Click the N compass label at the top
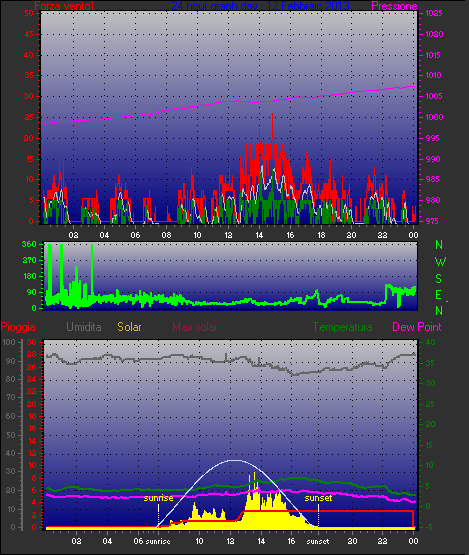469x555 pixels. pos(439,245)
